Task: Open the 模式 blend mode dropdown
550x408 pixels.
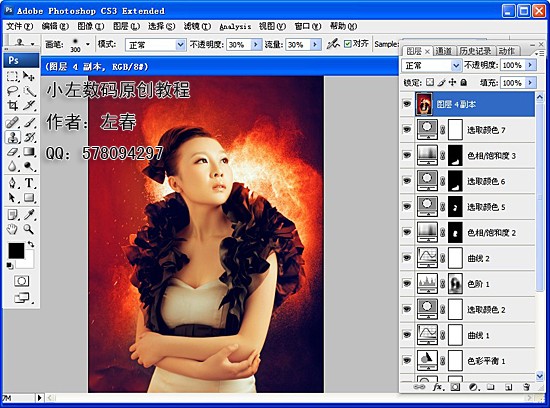Action: tap(155, 45)
